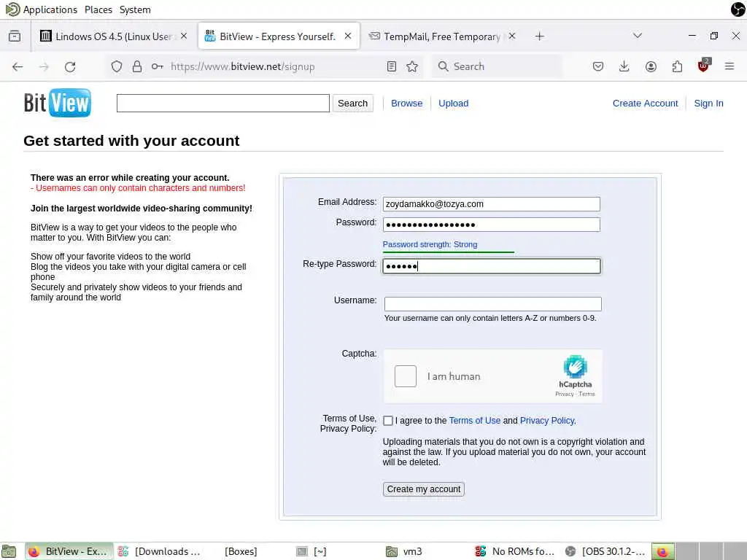Viewport: 747px width, 560px height.
Task: Click the Firefox Search box
Action: (498, 66)
